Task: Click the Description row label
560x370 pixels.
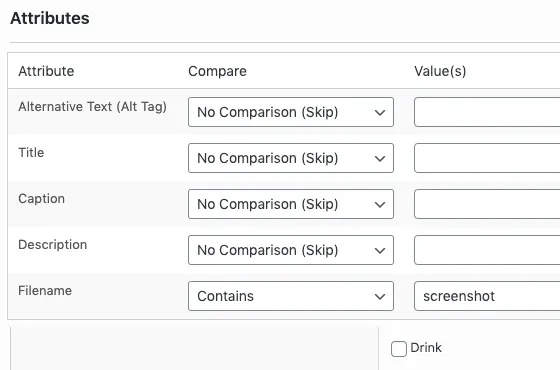Action: [x=52, y=245]
